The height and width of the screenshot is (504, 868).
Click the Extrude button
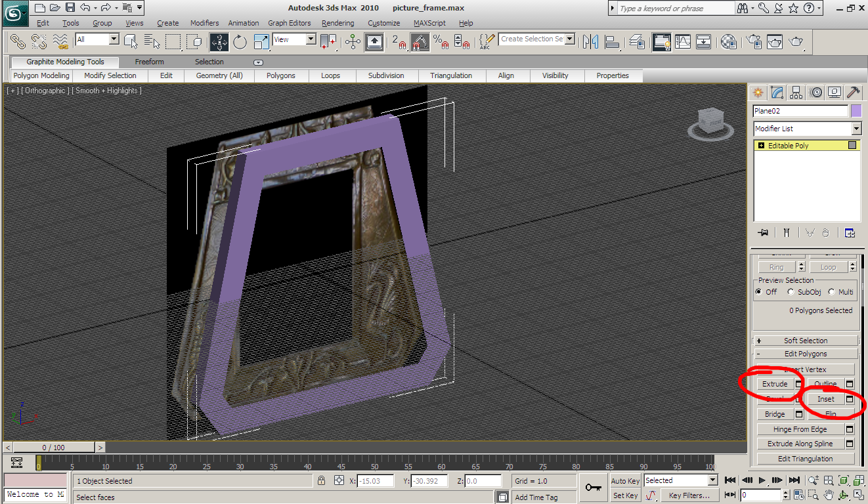775,384
